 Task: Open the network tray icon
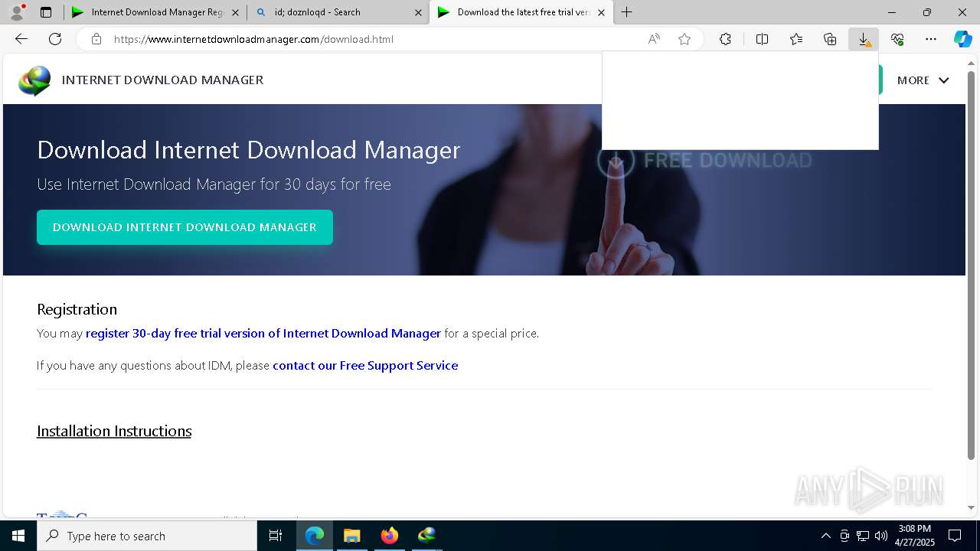[x=863, y=536]
